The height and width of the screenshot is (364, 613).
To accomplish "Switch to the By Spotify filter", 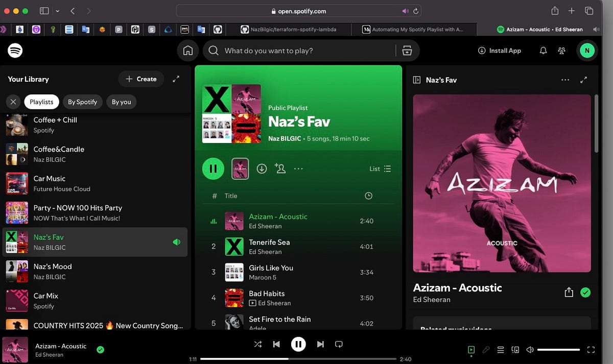I will point(82,102).
